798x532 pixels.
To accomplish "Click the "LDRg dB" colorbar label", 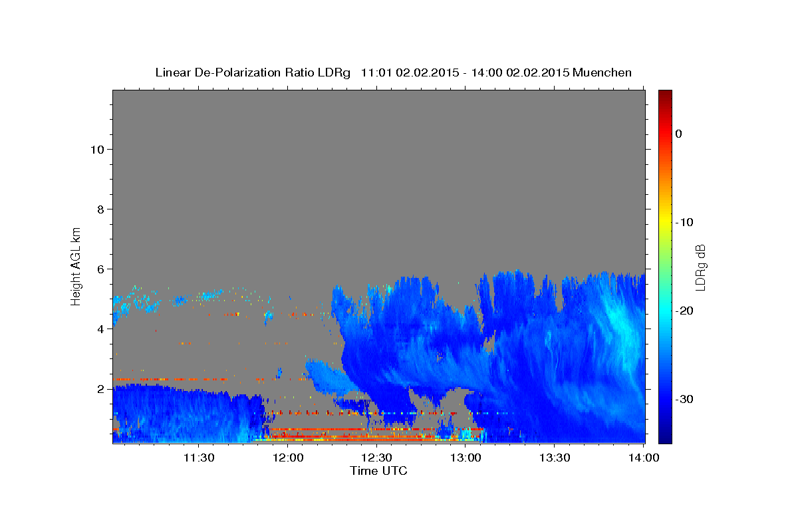I will (701, 267).
